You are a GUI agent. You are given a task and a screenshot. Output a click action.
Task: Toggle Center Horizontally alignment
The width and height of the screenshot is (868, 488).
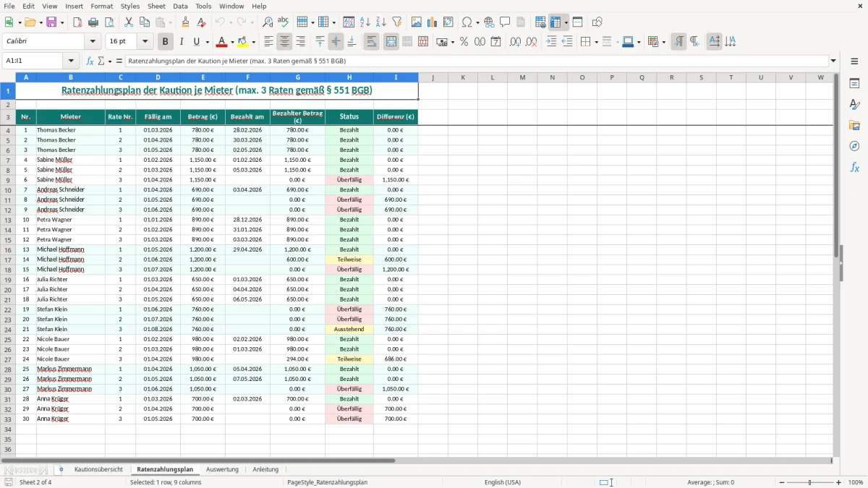pyautogui.click(x=285, y=42)
